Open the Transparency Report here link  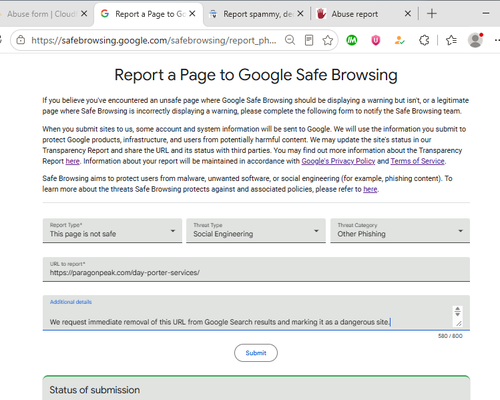pyautogui.click(x=72, y=161)
